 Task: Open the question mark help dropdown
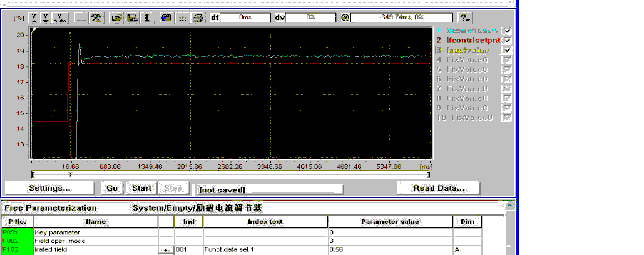point(464,18)
